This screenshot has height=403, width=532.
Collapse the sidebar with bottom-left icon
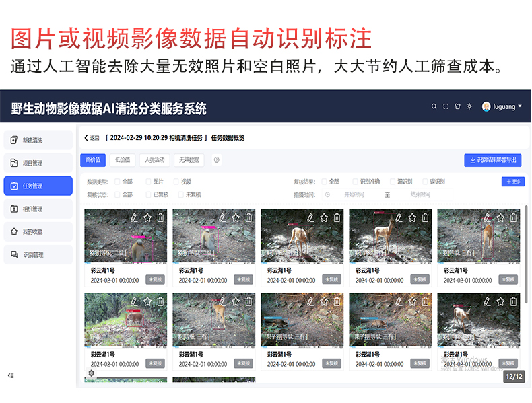point(11,375)
